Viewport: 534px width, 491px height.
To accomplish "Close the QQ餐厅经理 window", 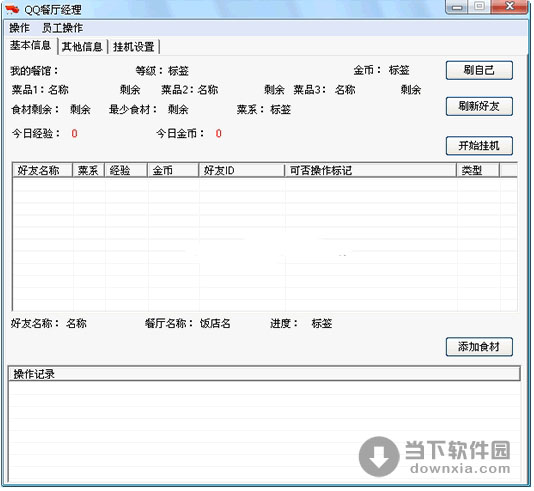I will 509,7.
